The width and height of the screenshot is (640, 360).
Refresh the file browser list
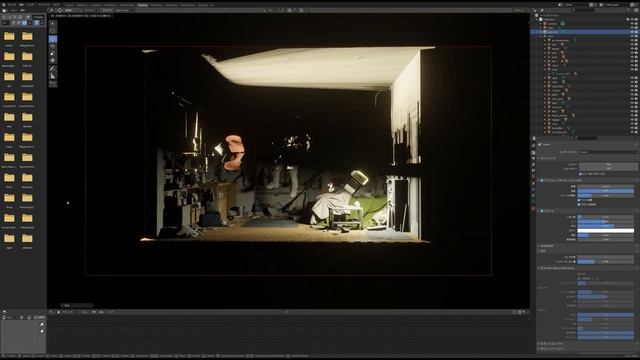(20, 17)
